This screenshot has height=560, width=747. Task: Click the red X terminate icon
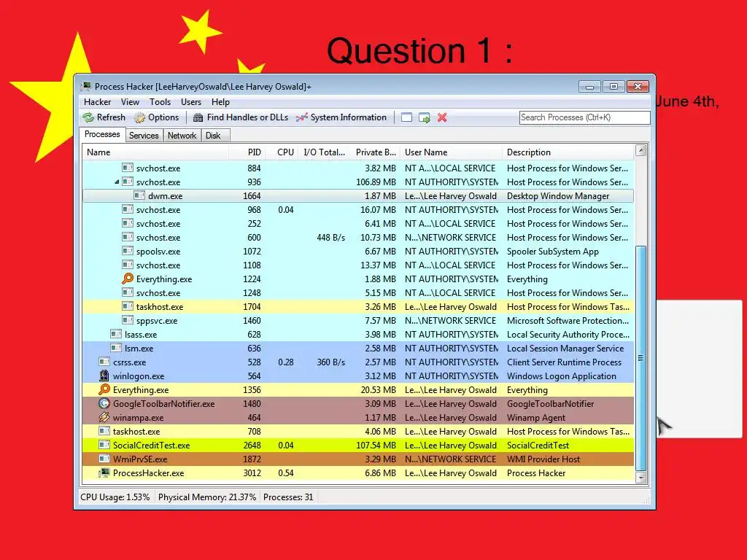(x=442, y=117)
